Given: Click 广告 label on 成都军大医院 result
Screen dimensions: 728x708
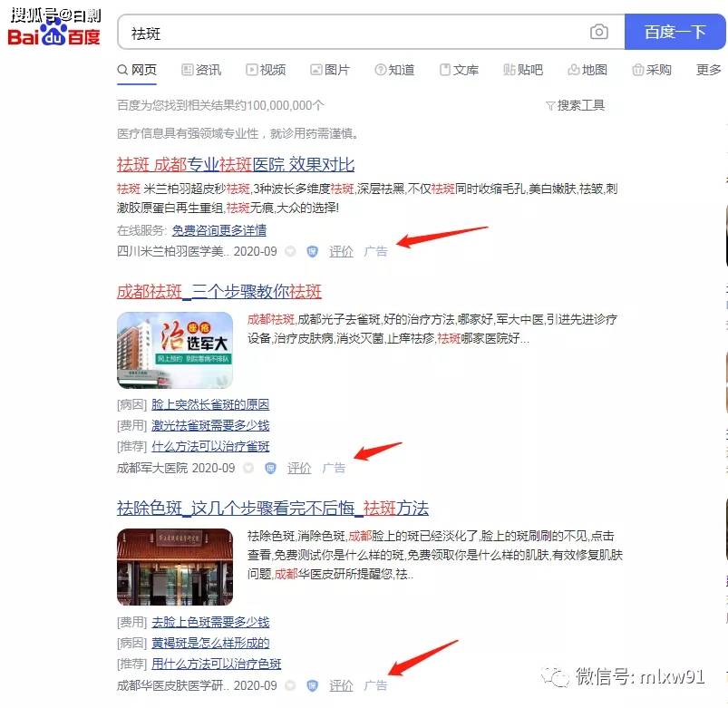Looking at the screenshot, I should [334, 468].
